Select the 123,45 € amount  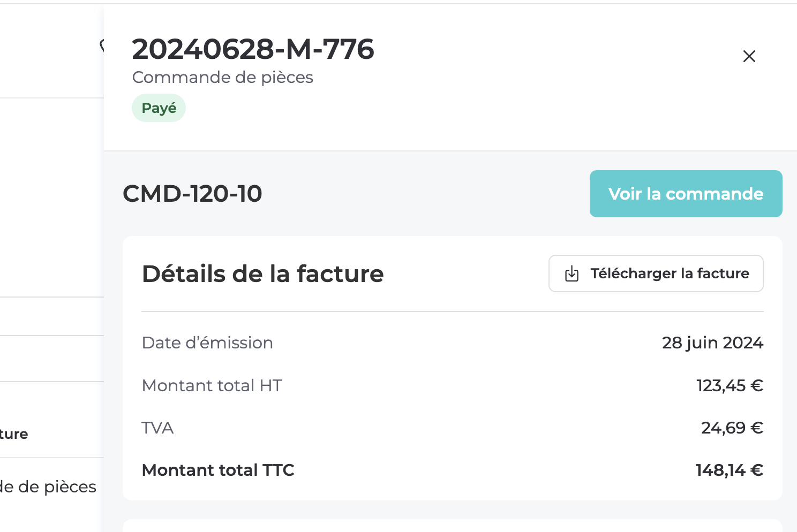[730, 385]
